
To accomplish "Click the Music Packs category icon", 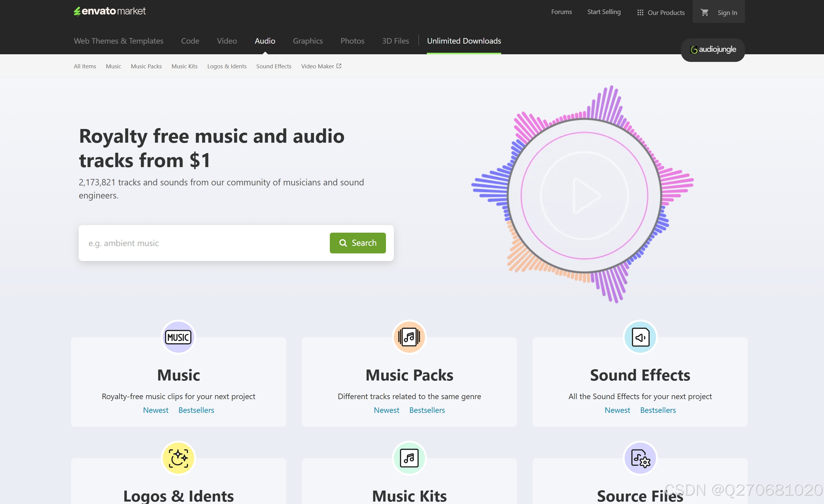I will click(409, 337).
